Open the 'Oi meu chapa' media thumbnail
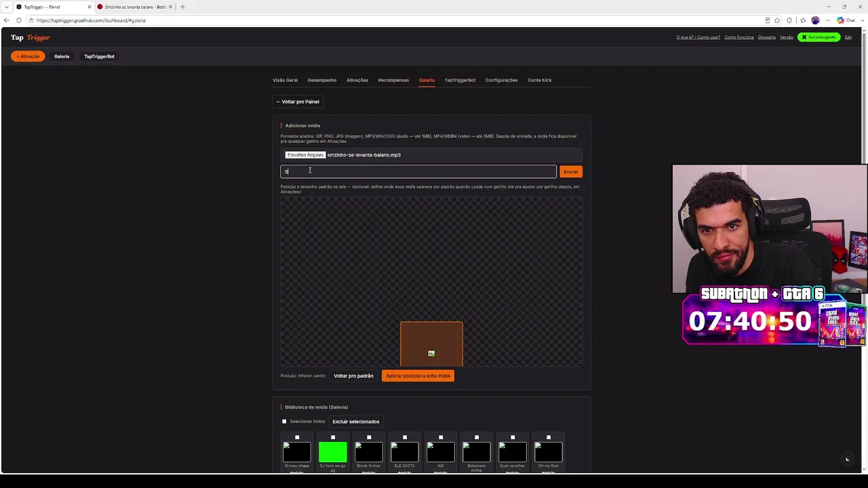Image resolution: width=868 pixels, height=488 pixels. tap(297, 452)
